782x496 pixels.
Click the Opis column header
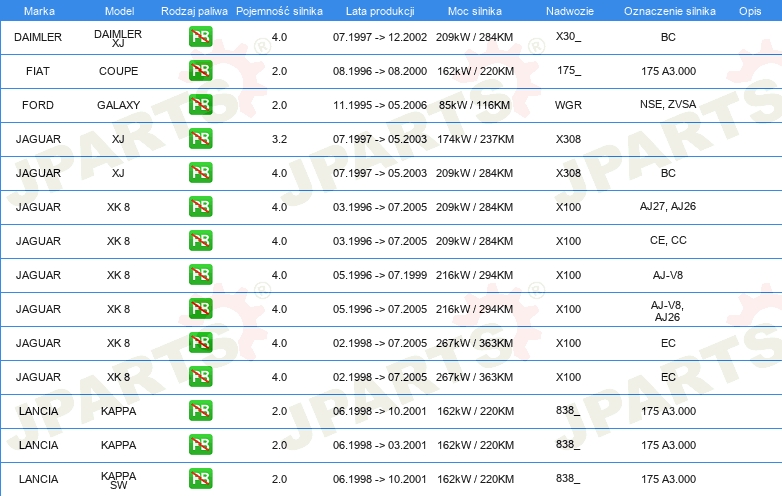pos(749,9)
